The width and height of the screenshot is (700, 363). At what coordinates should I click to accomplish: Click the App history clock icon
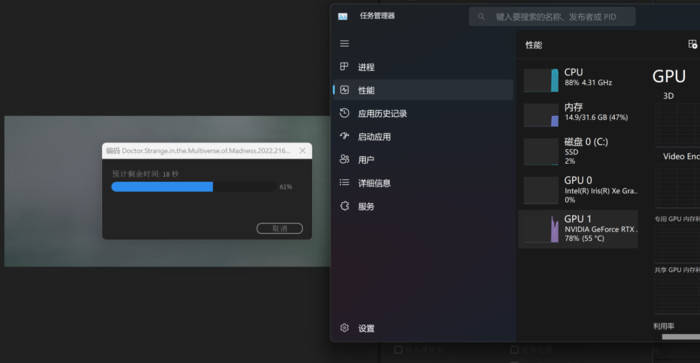pyautogui.click(x=344, y=113)
